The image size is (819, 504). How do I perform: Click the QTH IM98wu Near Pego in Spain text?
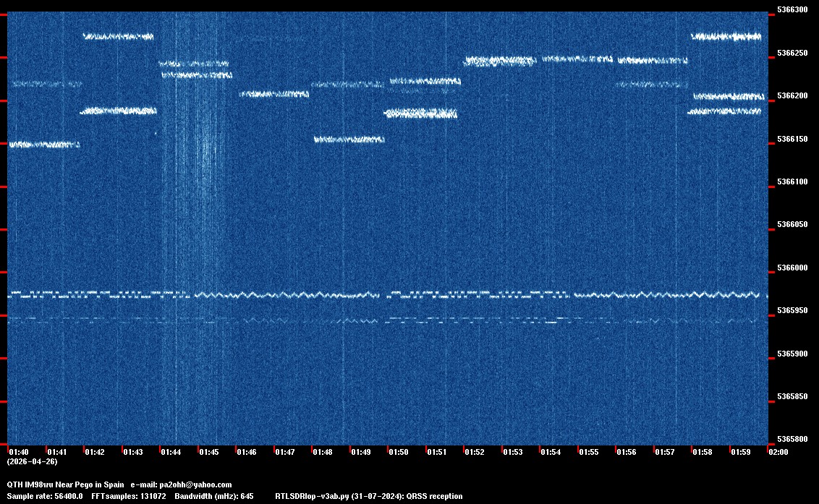(x=65, y=484)
